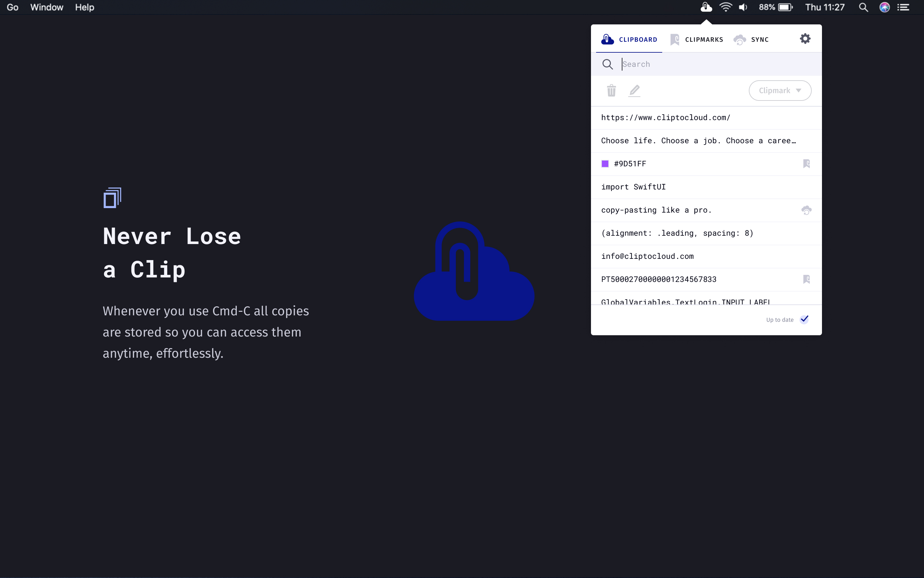Select the 'copy-pasting like a pro.' clip
Viewport: 924px width, 578px height.
tap(706, 210)
